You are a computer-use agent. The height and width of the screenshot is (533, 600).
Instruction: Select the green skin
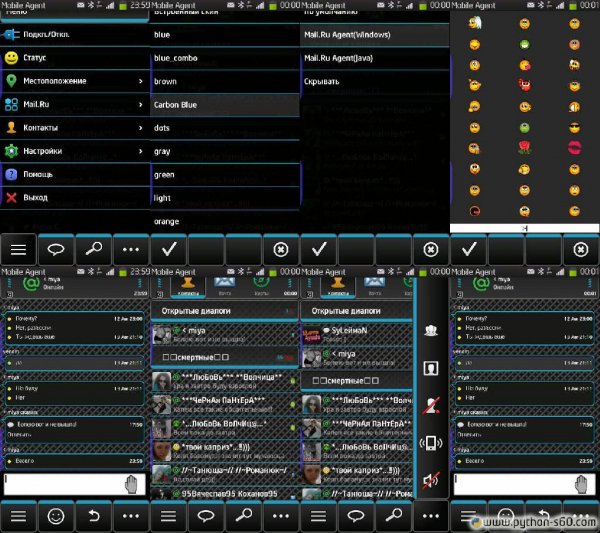click(x=225, y=175)
